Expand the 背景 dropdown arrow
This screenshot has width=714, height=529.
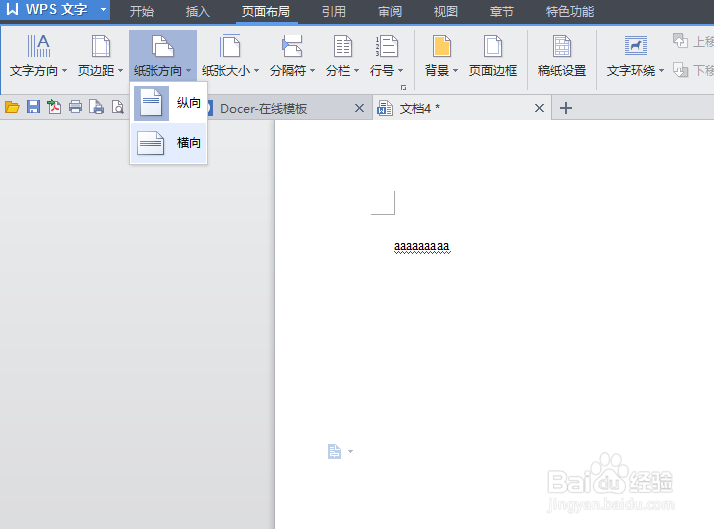[455, 71]
